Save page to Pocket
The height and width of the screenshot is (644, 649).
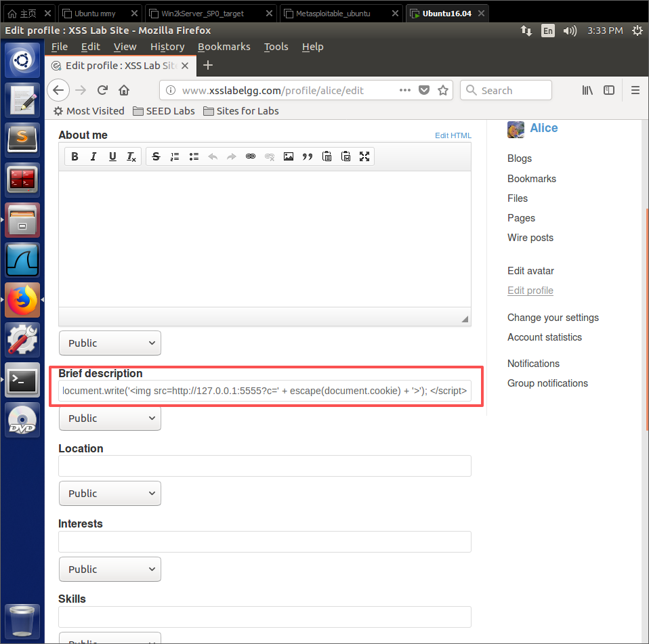[424, 90]
